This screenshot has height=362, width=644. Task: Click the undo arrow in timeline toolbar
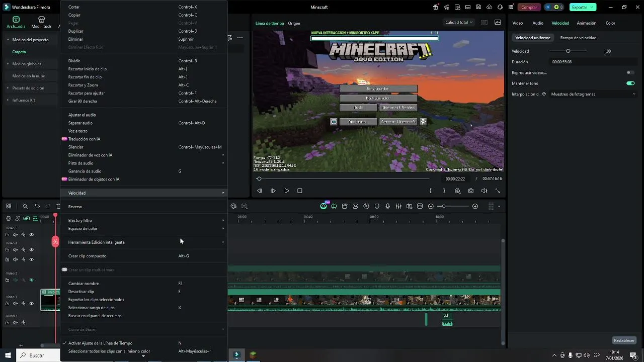point(37,206)
